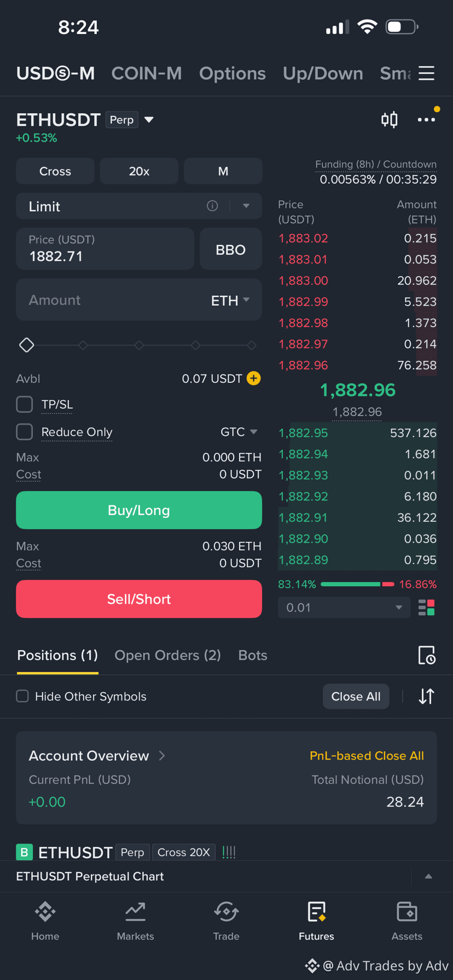
Task: Go to the Assets wallet tab
Action: (406, 921)
